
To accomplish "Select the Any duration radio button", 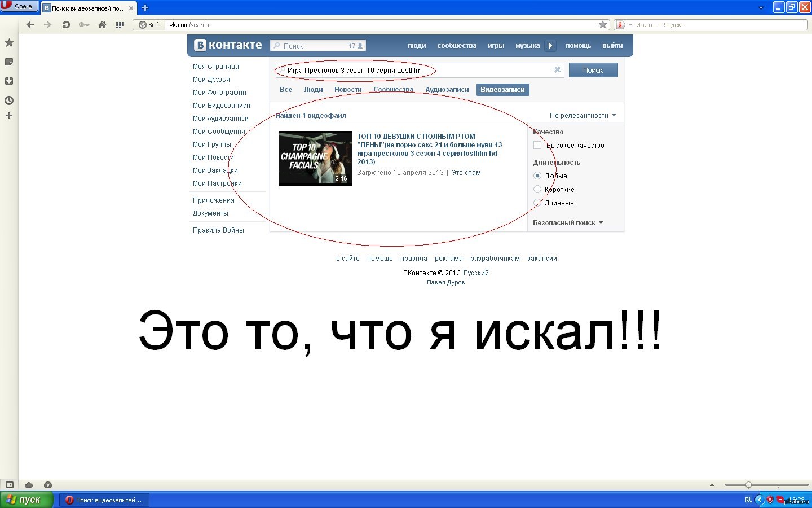I will [x=537, y=176].
